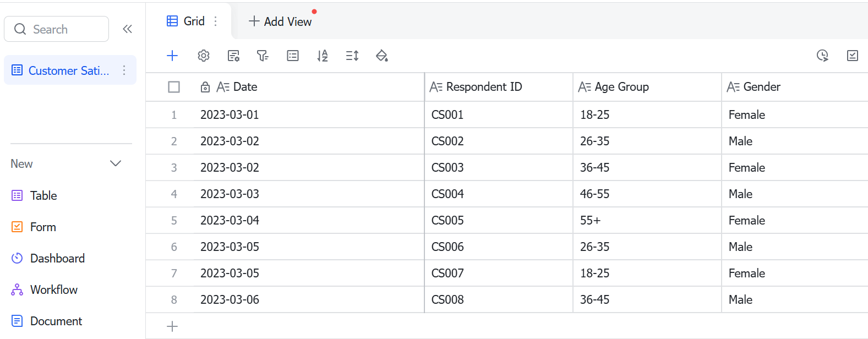868x339 pixels.
Task: Toggle the select-all checkbox in header
Action: 174,87
